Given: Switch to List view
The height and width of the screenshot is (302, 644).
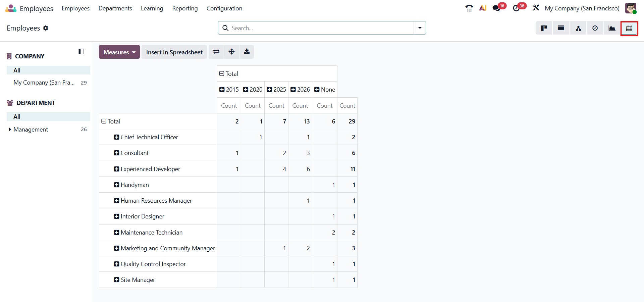Looking at the screenshot, I should coord(561,28).
